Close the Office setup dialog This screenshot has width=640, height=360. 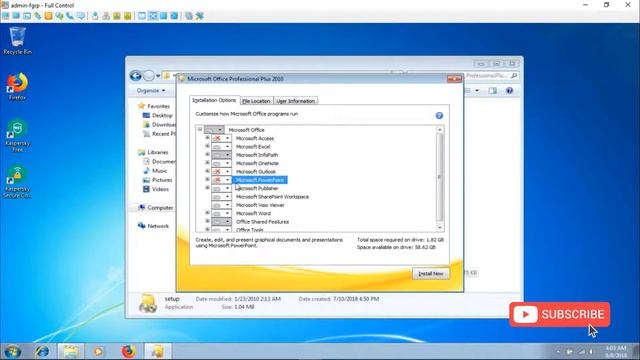point(454,78)
